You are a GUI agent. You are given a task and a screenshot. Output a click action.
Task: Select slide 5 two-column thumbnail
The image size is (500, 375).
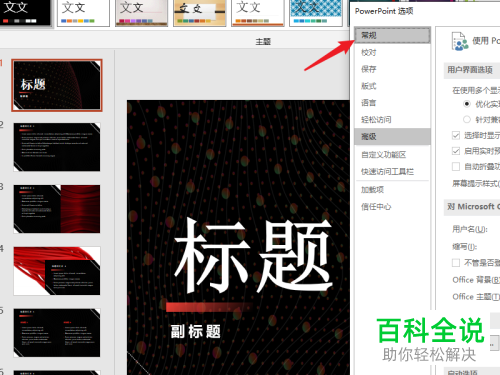57,333
